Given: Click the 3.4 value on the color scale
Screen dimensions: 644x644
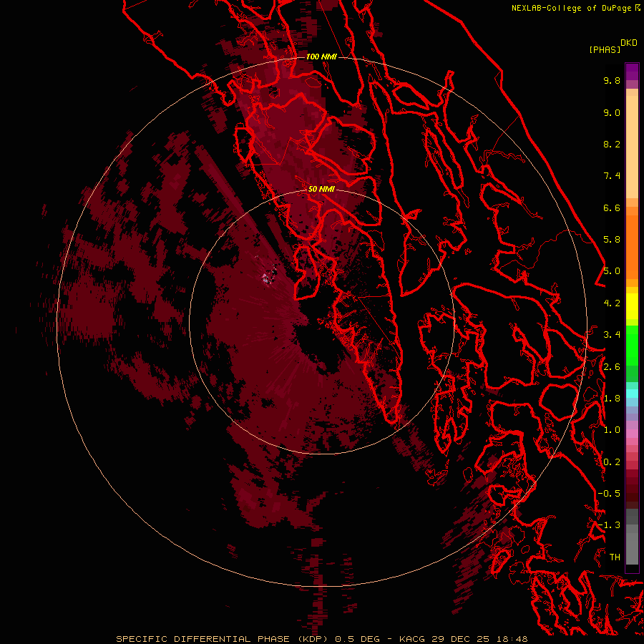Looking at the screenshot, I should click(612, 335).
